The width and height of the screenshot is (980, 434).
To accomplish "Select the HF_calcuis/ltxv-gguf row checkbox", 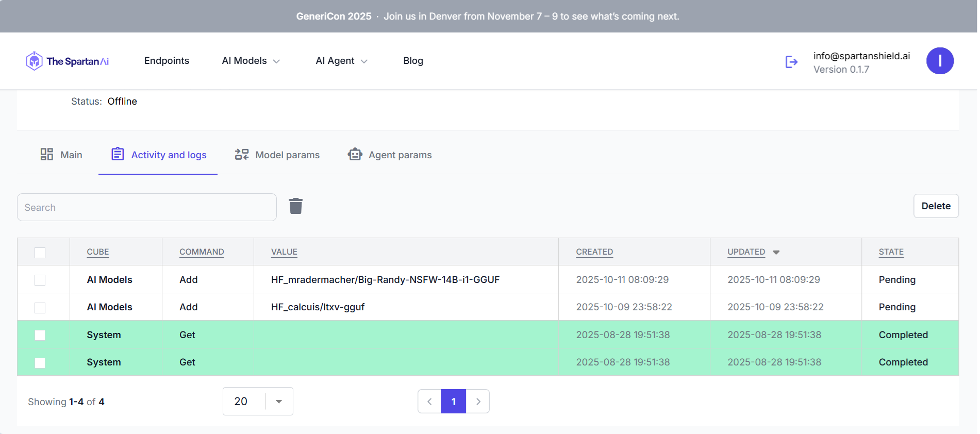I will [x=40, y=308].
